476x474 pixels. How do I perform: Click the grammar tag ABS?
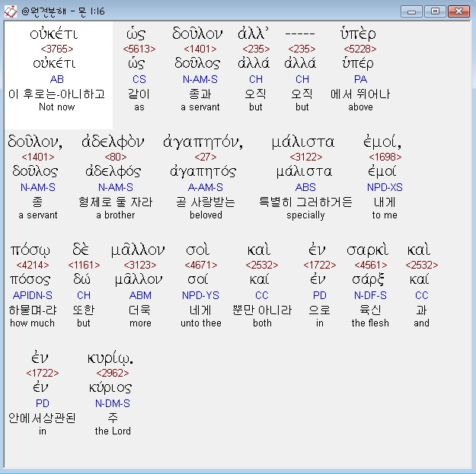[x=305, y=187]
